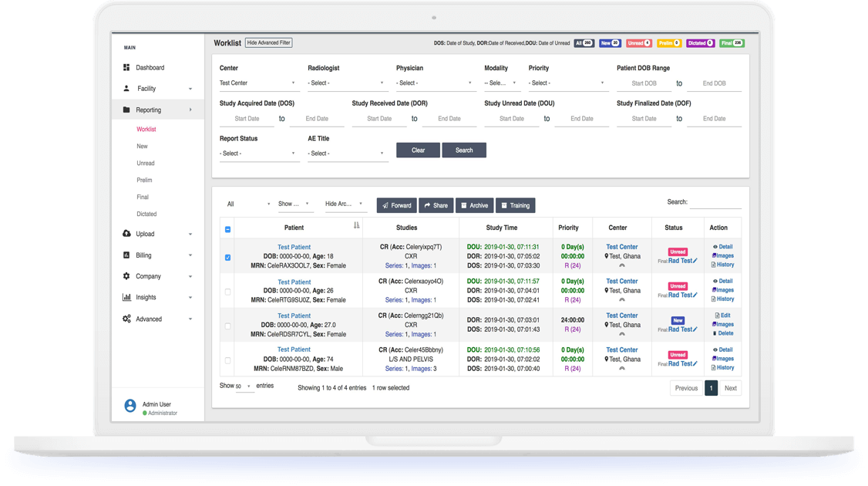This screenshot has width=868, height=486.
Task: Click the purple Dictated count badge
Action: point(700,43)
